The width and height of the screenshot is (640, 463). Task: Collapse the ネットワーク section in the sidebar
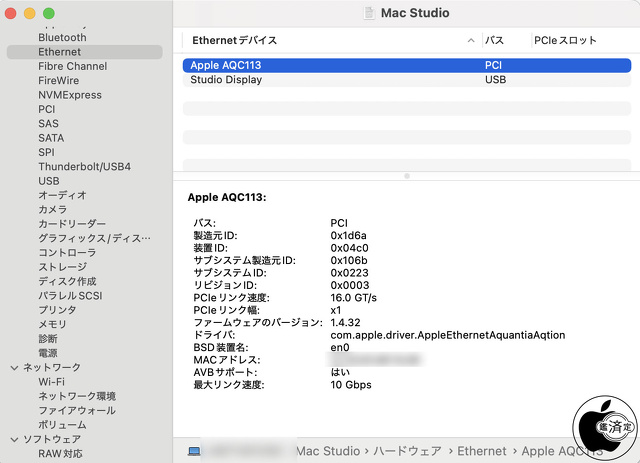(x=14, y=368)
